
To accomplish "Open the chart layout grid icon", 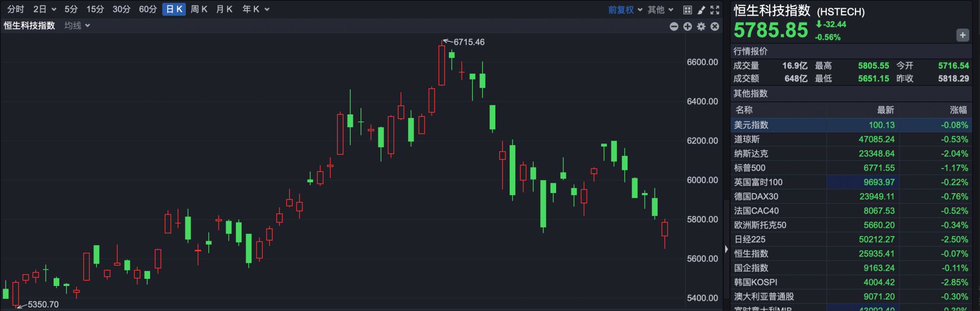I will click(687, 10).
